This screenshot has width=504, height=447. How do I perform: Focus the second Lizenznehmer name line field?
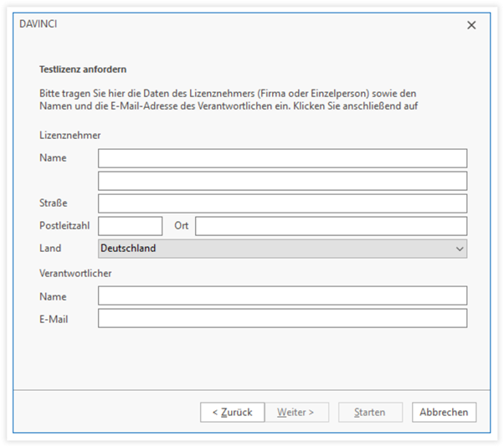pyautogui.click(x=282, y=181)
